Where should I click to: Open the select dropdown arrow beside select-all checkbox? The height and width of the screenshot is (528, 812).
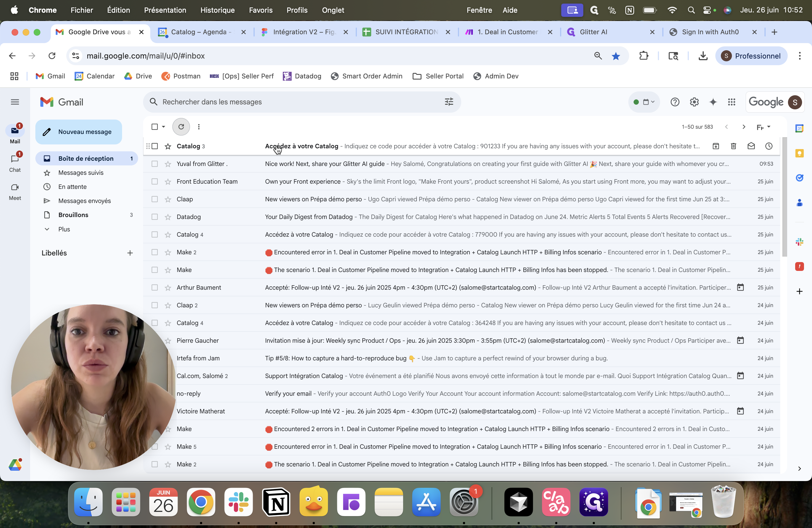(164, 127)
